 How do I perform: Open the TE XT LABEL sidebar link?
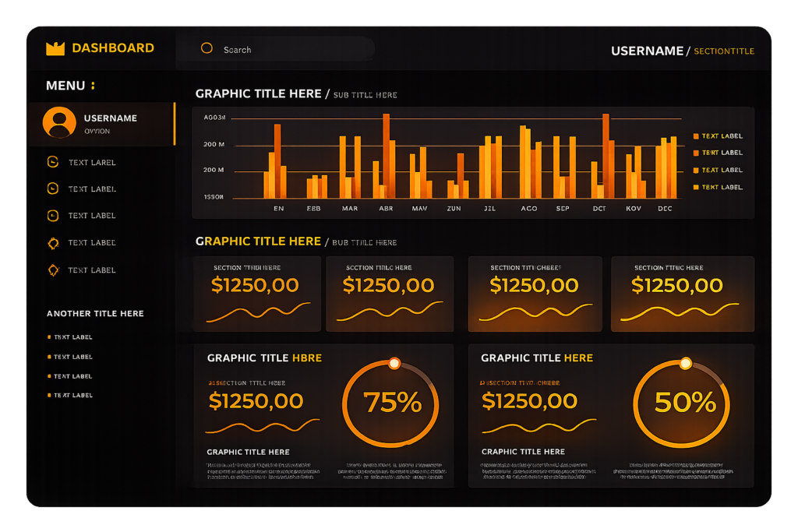click(x=73, y=395)
